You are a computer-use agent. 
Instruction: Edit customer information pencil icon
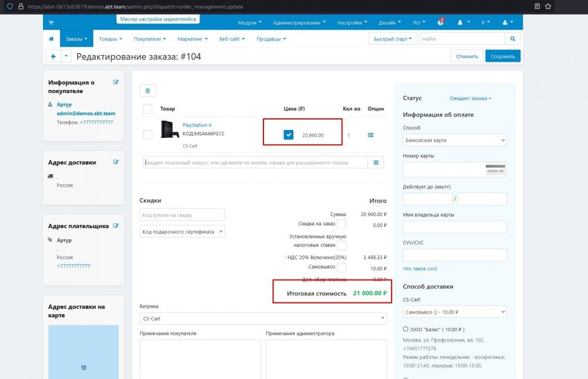tap(116, 82)
